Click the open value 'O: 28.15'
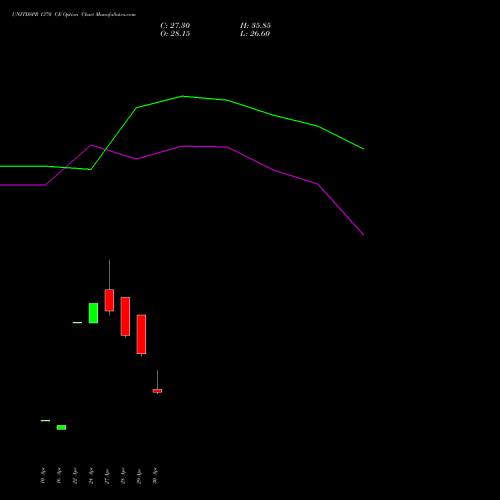The image size is (500, 500). click(x=175, y=34)
